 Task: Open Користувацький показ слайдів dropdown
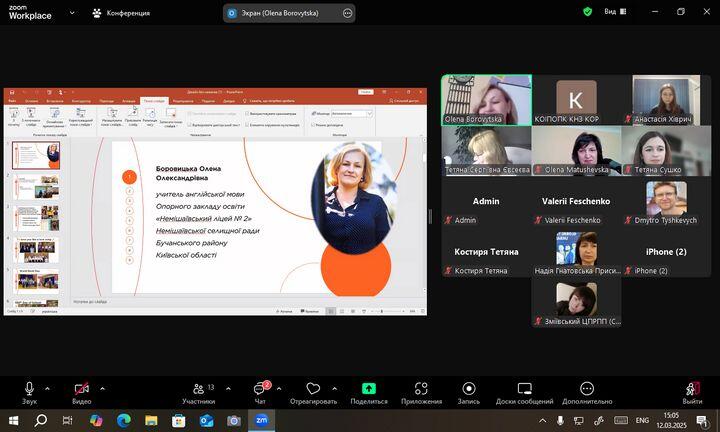click(x=81, y=117)
